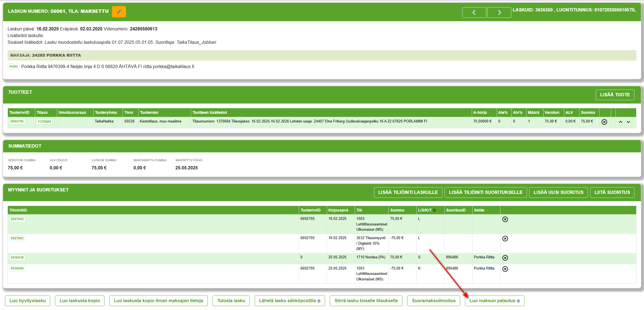Go to next invoice with right arrow
This screenshot has height=310, width=644.
[x=499, y=13]
